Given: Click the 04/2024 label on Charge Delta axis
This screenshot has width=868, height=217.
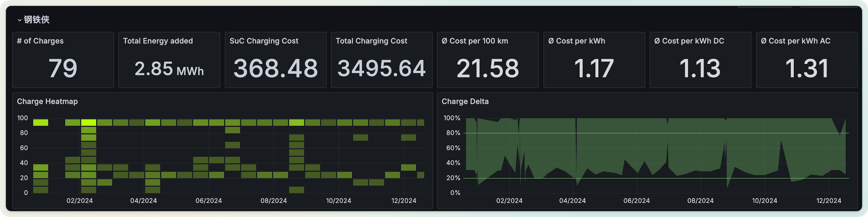Looking at the screenshot, I should (x=573, y=200).
